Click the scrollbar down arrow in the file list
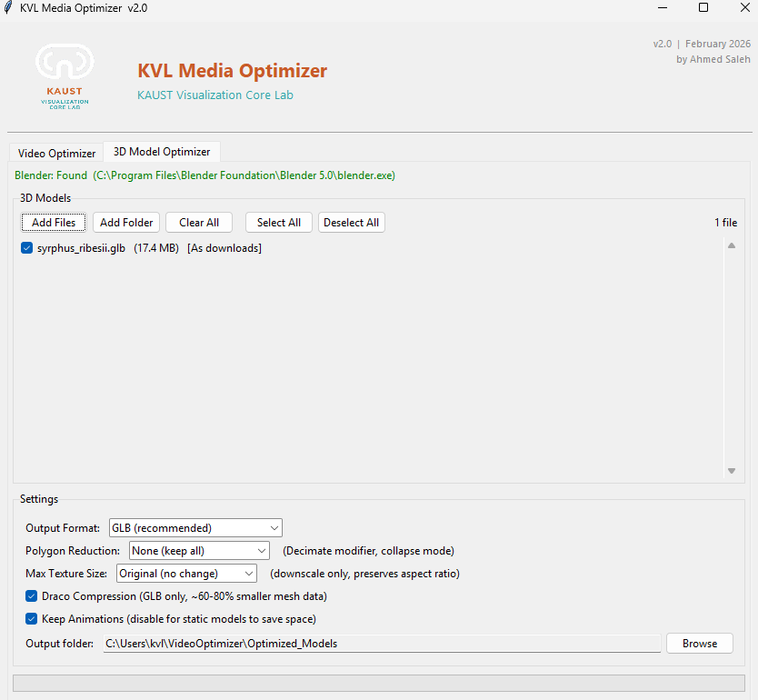758x700 pixels. [x=731, y=470]
